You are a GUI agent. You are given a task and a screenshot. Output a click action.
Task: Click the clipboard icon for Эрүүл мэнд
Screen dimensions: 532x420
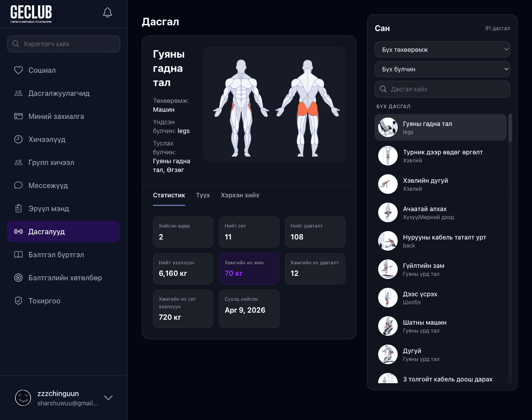pyautogui.click(x=18, y=208)
